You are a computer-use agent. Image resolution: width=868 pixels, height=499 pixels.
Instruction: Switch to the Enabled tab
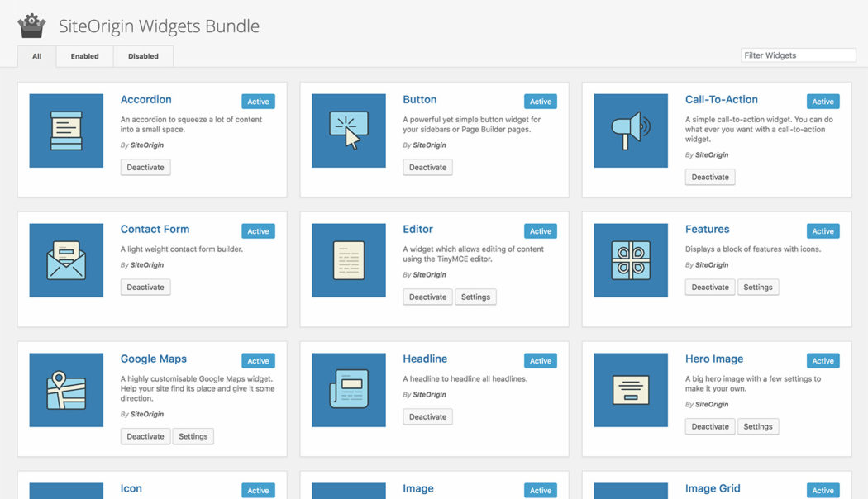pyautogui.click(x=83, y=56)
